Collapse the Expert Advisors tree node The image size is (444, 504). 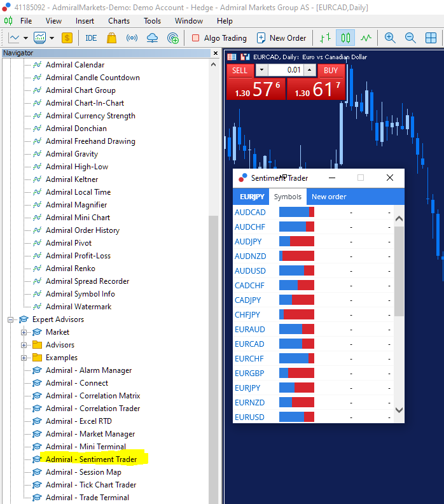[10, 319]
